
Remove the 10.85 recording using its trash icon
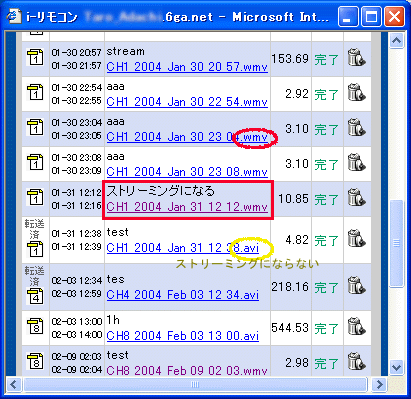356,198
